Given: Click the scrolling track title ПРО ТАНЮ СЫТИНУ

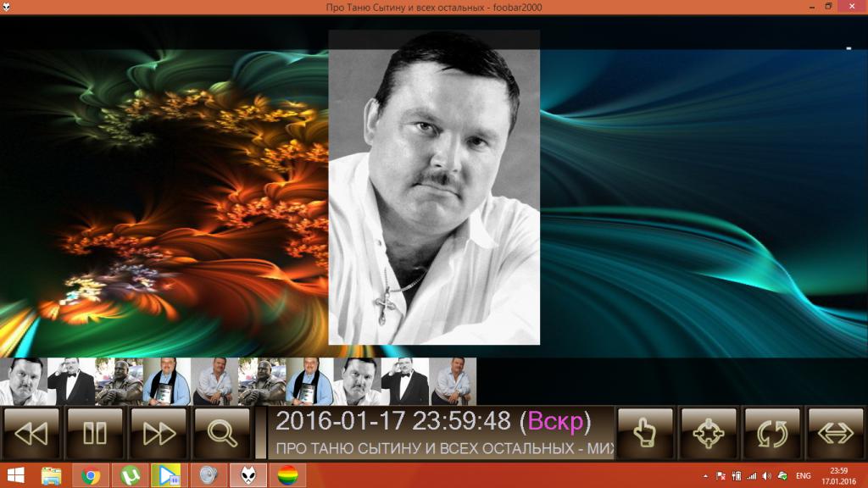Looking at the screenshot, I should pyautogui.click(x=444, y=449).
